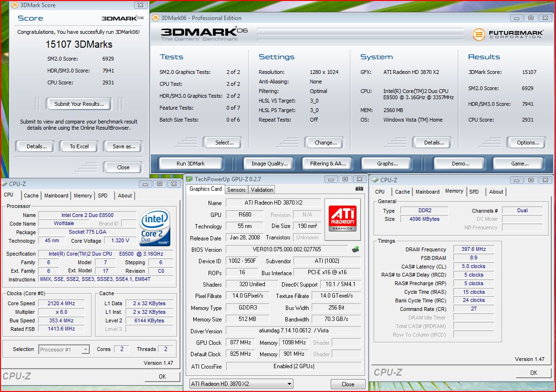
Task: Click the Core Speed value 2120.4 MHz
Action: click(x=62, y=303)
